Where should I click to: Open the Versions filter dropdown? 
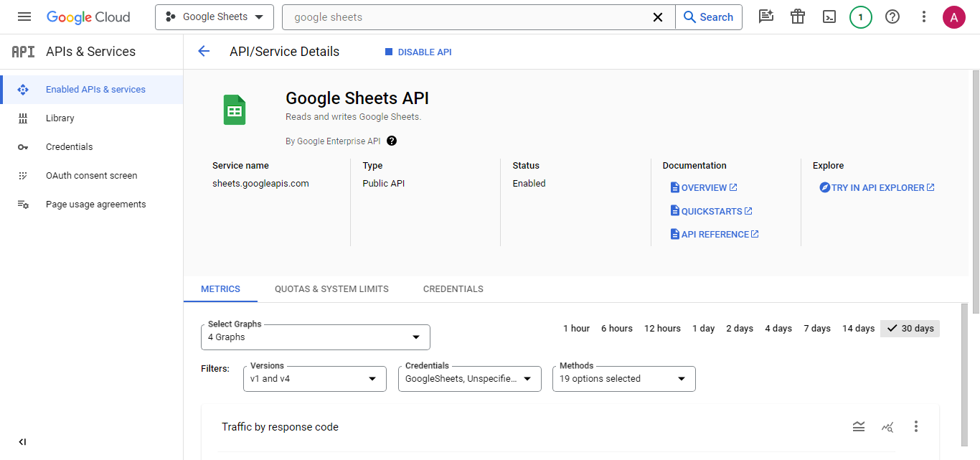pos(315,379)
